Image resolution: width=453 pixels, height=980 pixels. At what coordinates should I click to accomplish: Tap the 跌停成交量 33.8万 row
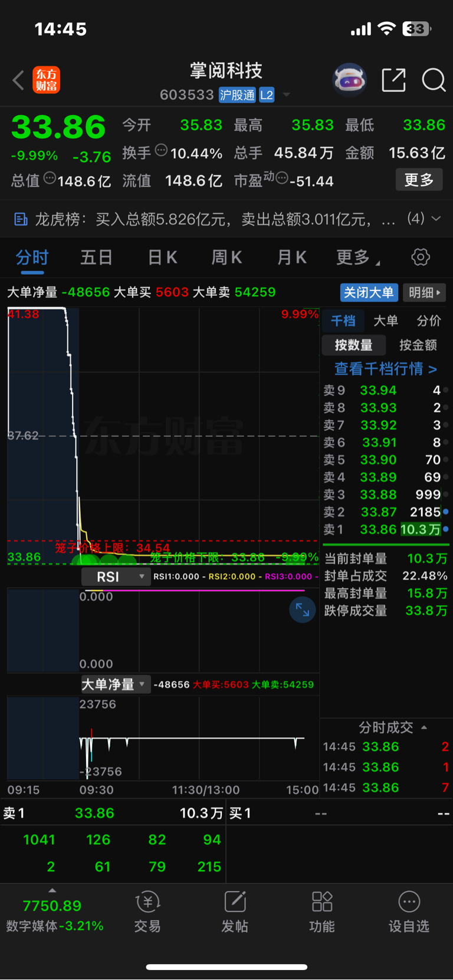tap(386, 611)
